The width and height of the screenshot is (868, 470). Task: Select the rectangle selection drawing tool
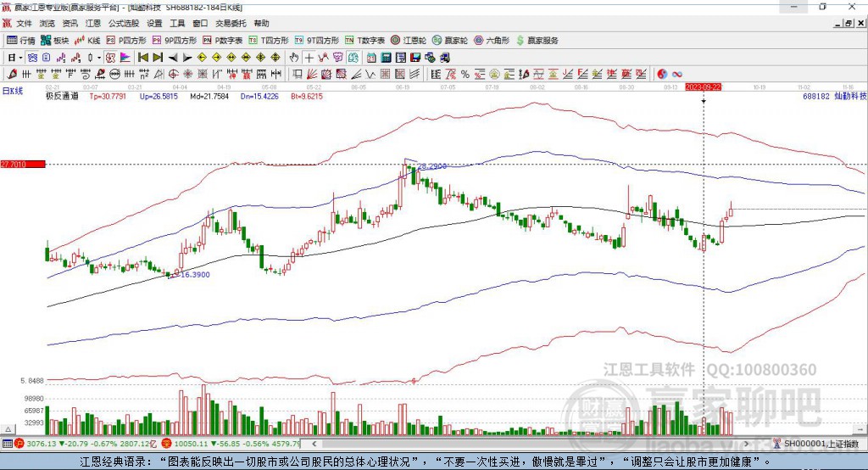pyautogui.click(x=297, y=74)
